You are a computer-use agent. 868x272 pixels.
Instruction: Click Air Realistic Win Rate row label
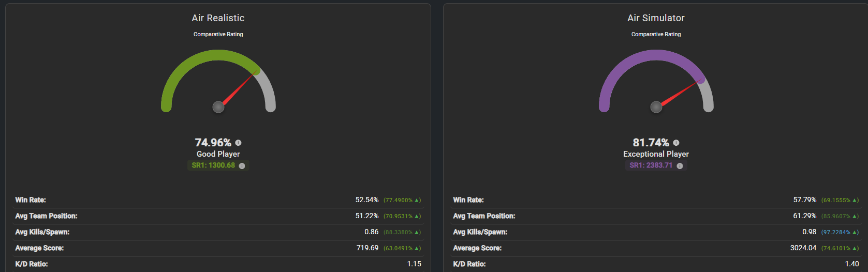[31, 200]
